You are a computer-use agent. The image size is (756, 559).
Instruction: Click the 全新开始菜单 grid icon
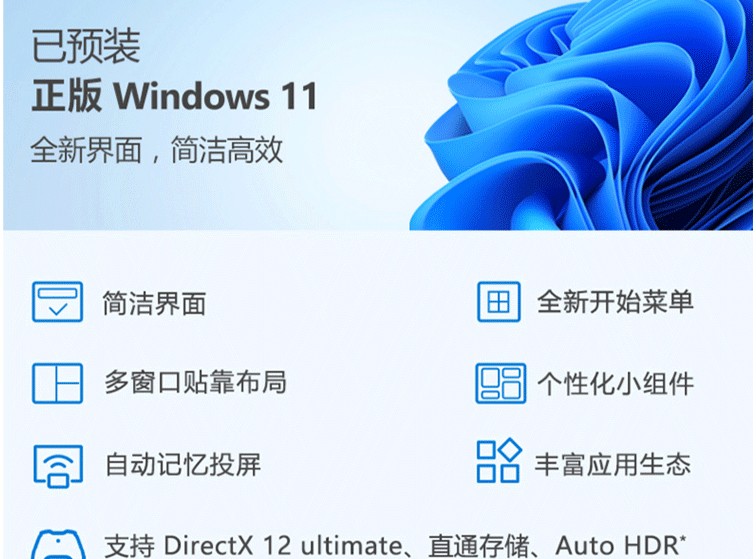(499, 302)
